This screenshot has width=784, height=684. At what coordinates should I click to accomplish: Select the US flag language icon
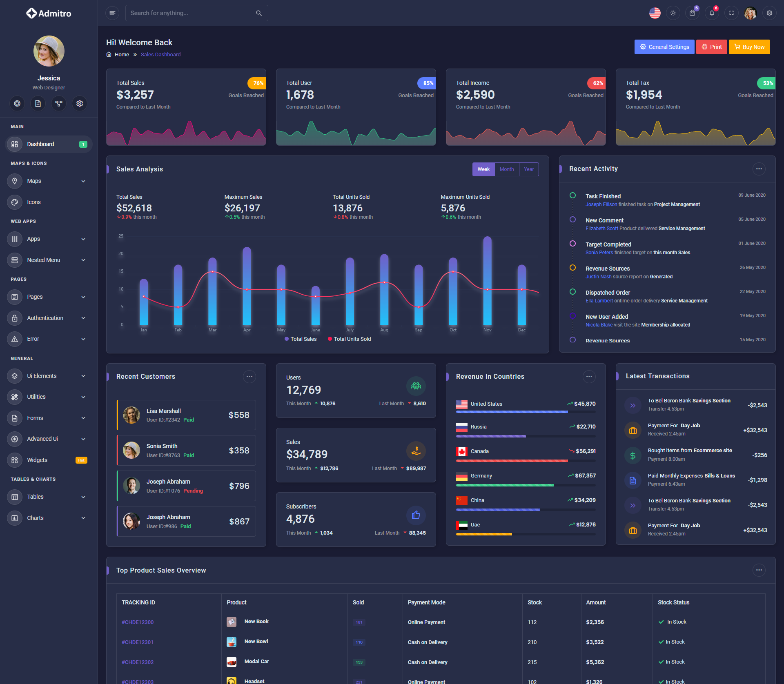click(x=655, y=13)
